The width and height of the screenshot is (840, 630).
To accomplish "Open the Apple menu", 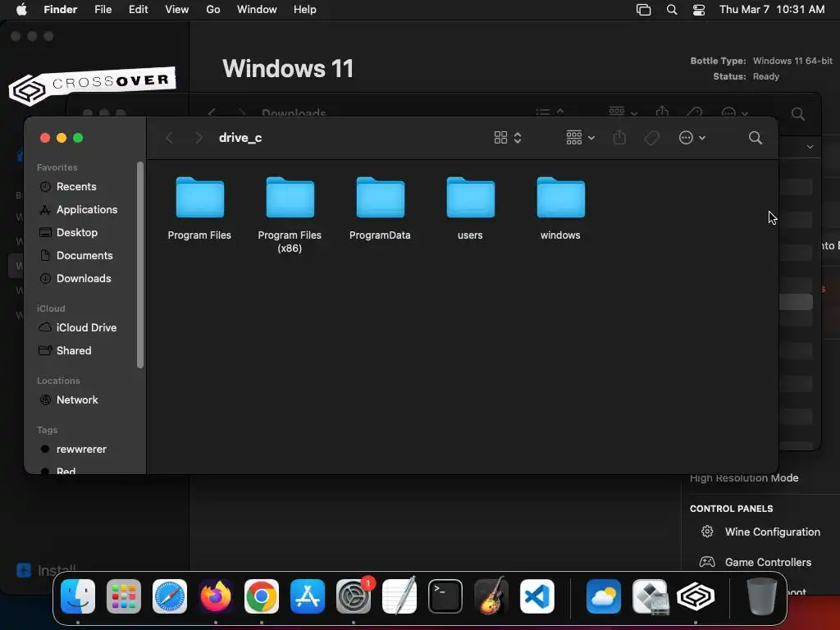I will click(x=21, y=10).
